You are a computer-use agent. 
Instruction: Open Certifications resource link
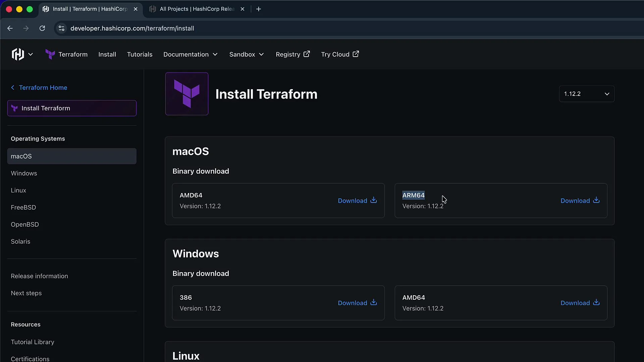30,359
